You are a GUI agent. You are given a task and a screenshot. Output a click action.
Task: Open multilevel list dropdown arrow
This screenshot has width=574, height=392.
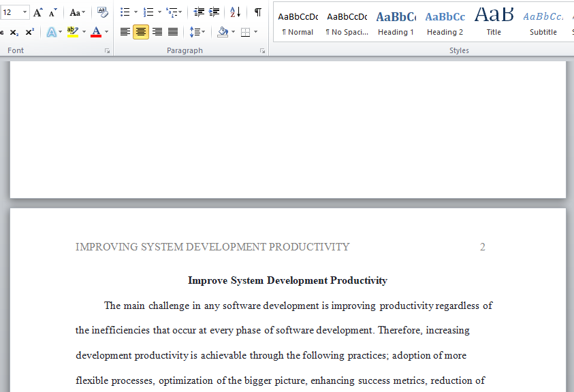pos(180,13)
